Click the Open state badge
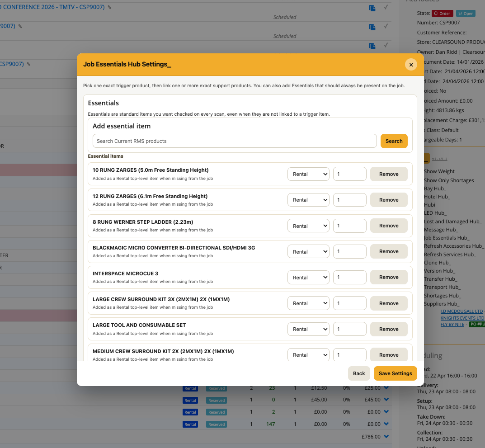The image size is (485, 448). (x=466, y=13)
